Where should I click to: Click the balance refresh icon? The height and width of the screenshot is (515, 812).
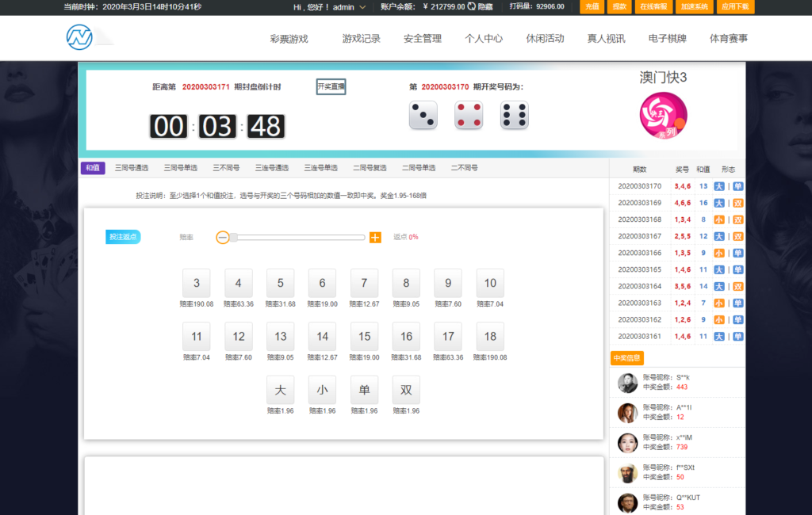point(472,6)
